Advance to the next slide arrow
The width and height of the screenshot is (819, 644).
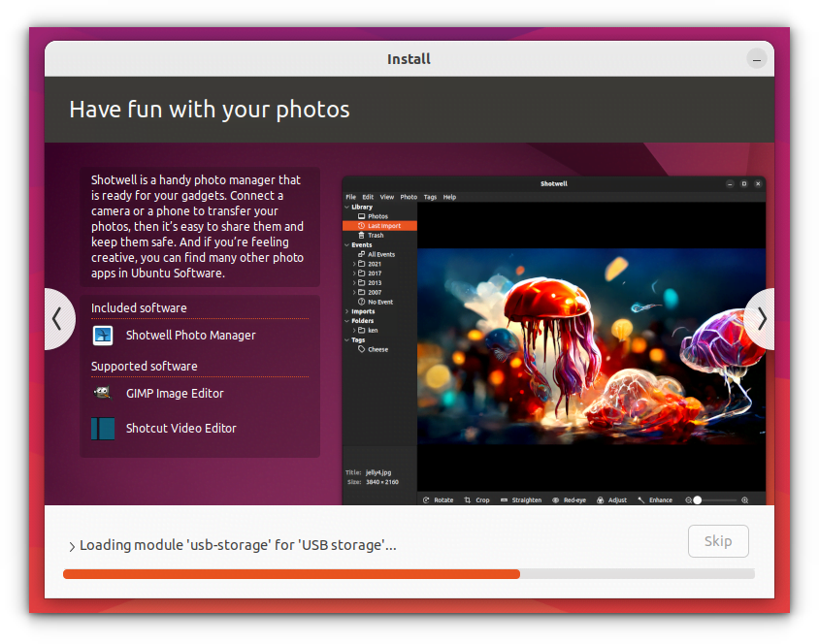click(x=761, y=319)
